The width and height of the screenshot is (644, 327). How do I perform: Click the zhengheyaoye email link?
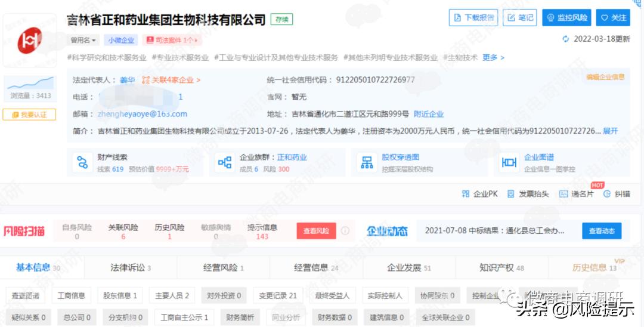(142, 114)
